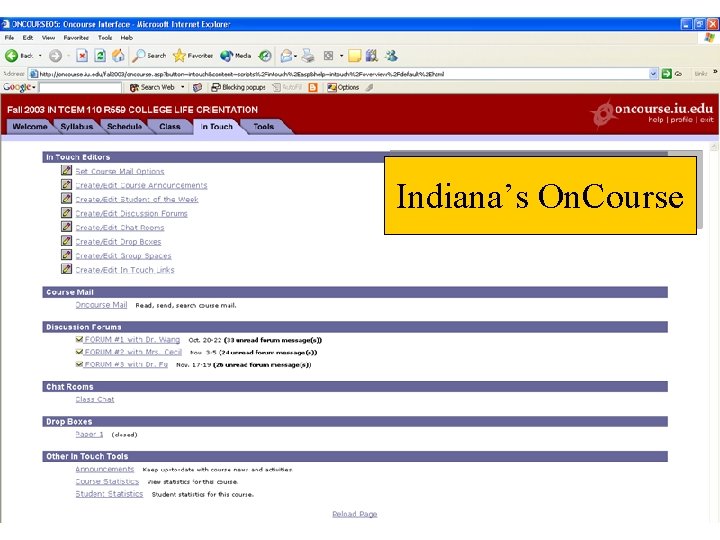This screenshot has width=720, height=540.
Task: Open the File menu
Action: (9, 38)
